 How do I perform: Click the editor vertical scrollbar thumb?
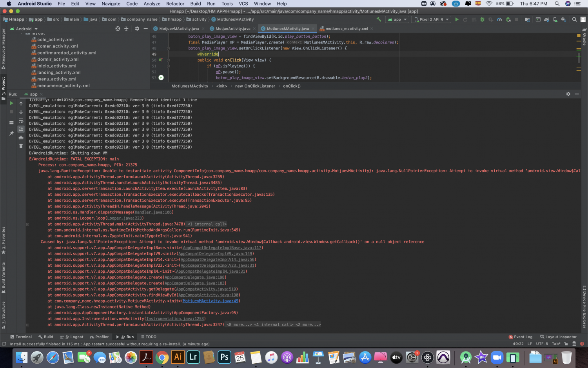pos(579,58)
